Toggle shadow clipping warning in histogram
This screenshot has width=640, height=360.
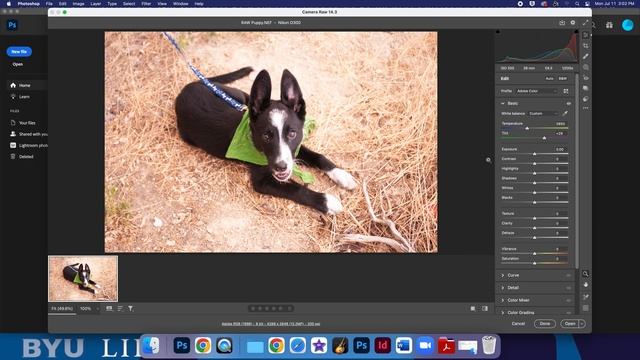[498, 31]
